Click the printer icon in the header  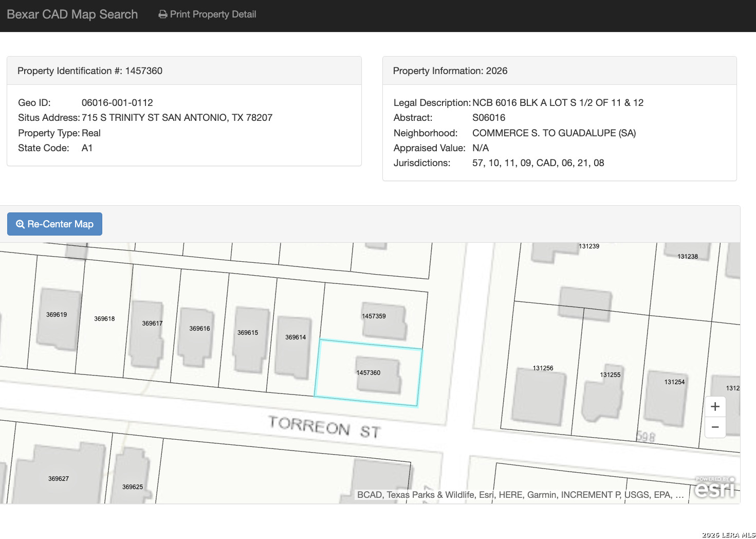163,14
